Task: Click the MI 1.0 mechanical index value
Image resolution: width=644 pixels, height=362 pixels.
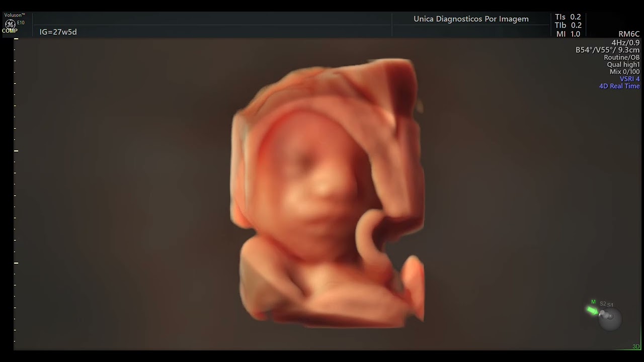Action: click(x=568, y=34)
